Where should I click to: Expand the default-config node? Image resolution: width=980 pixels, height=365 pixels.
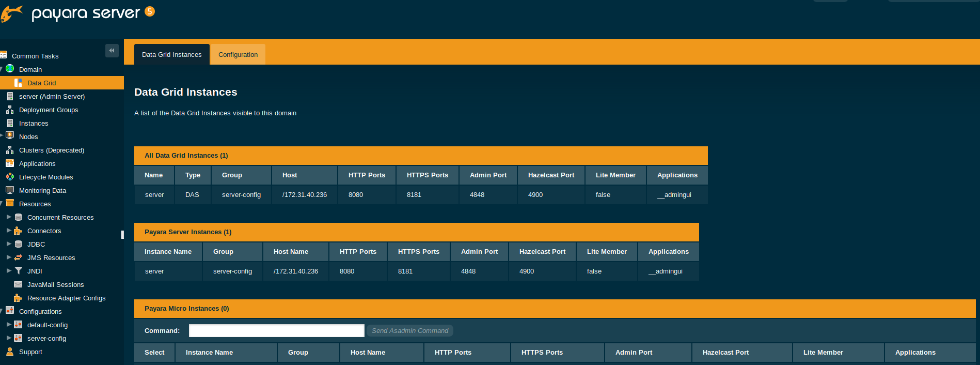[9, 324]
